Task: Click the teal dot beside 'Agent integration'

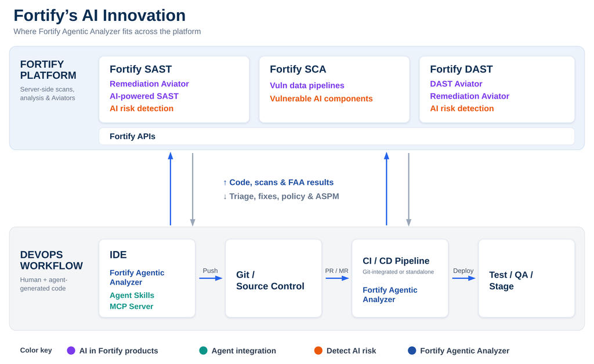Action: (204, 351)
